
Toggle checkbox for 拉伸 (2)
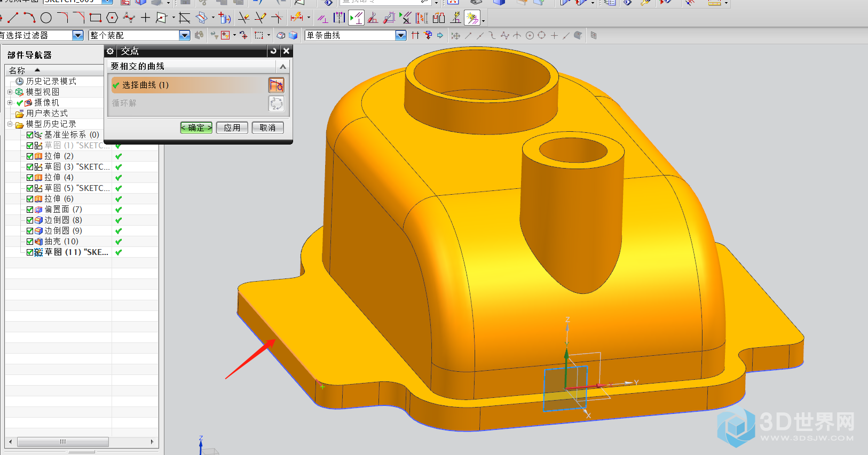(30, 156)
